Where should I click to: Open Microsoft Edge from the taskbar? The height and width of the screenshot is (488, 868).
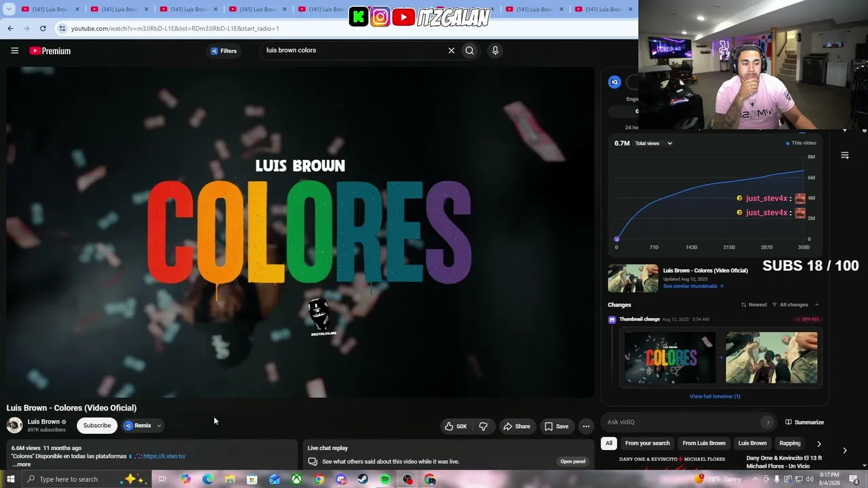(208, 479)
